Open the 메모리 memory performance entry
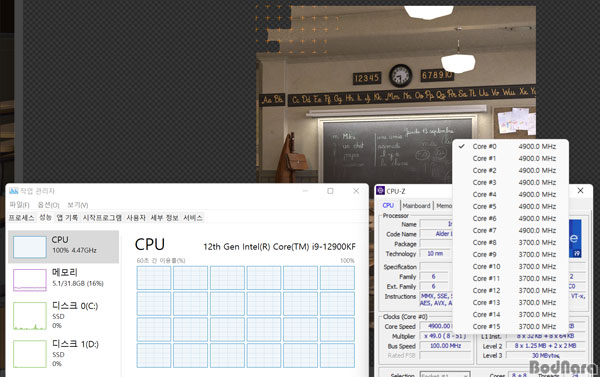This screenshot has width=600, height=377. (64, 280)
